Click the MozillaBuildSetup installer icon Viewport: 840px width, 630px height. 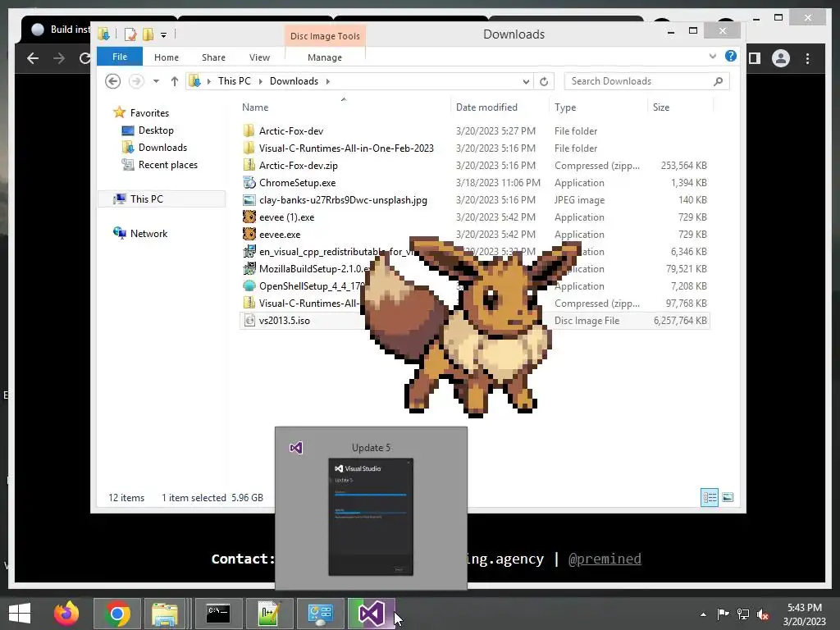249,268
